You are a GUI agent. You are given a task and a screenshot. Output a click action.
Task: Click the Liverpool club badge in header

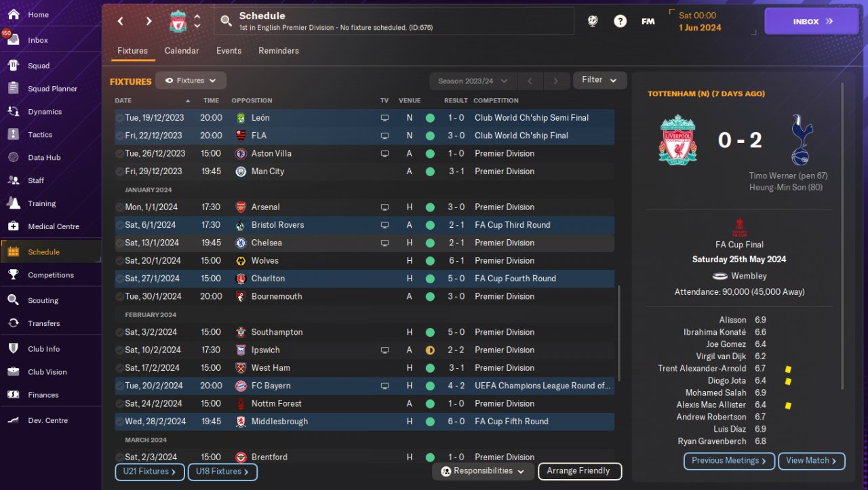coord(178,22)
